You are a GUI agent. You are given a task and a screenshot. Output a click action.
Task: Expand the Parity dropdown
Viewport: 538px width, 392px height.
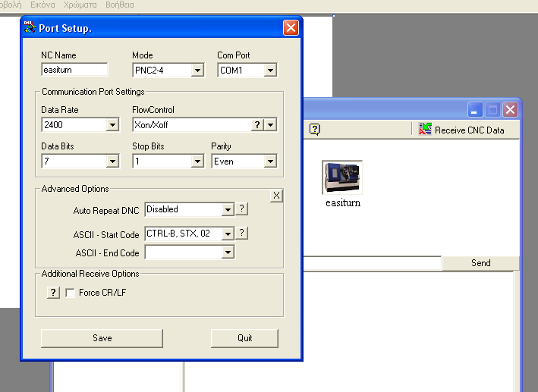270,162
